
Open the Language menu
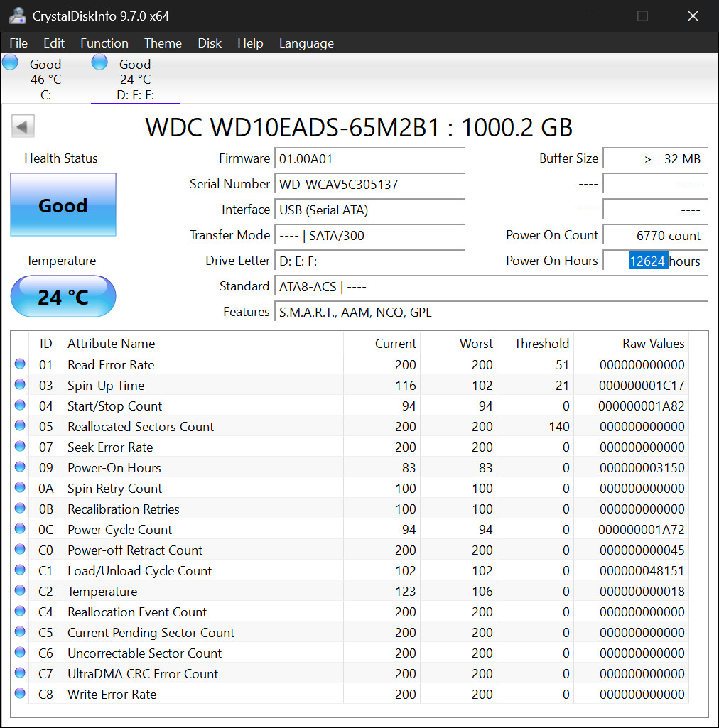tap(306, 43)
